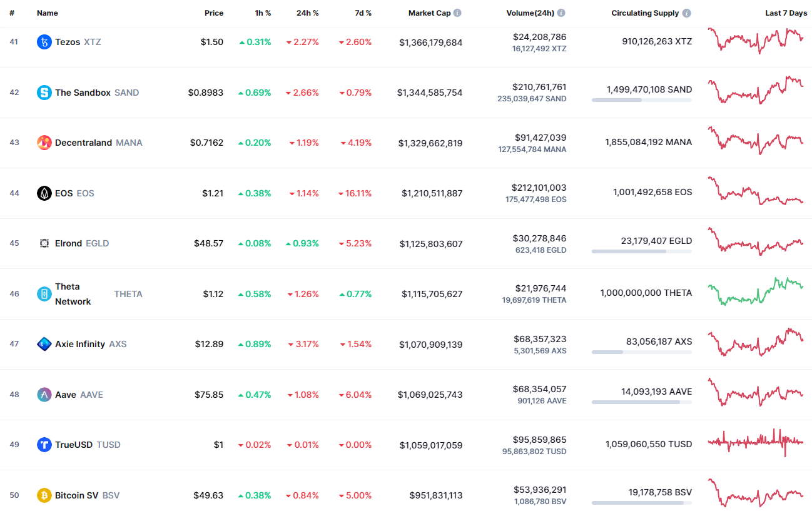Click the EOS price $1.21
This screenshot has width=812, height=516.
(213, 193)
